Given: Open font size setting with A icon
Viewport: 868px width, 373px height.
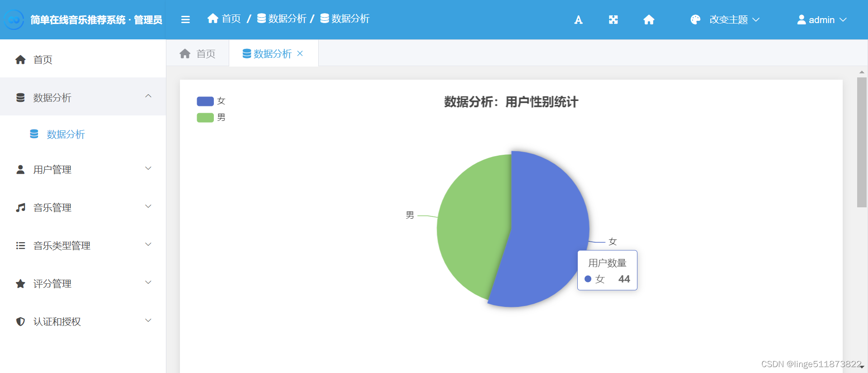Looking at the screenshot, I should tap(578, 19).
